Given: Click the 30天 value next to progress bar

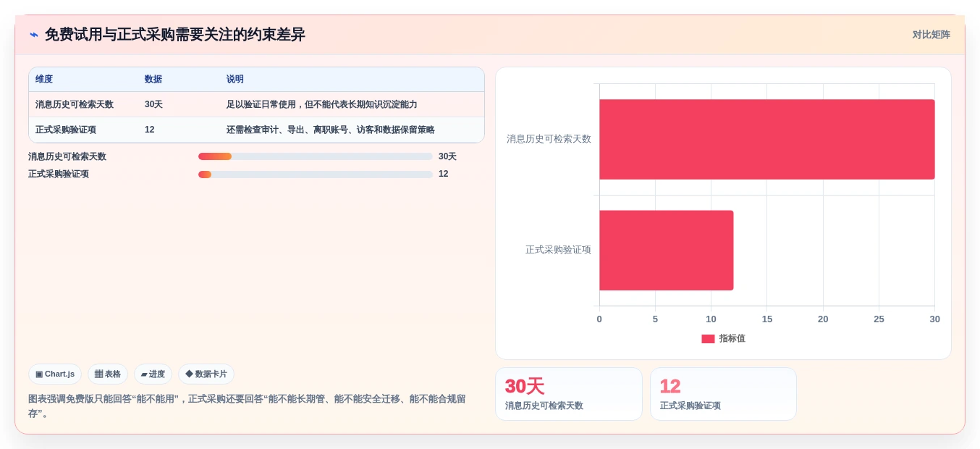Looking at the screenshot, I should 447,156.
